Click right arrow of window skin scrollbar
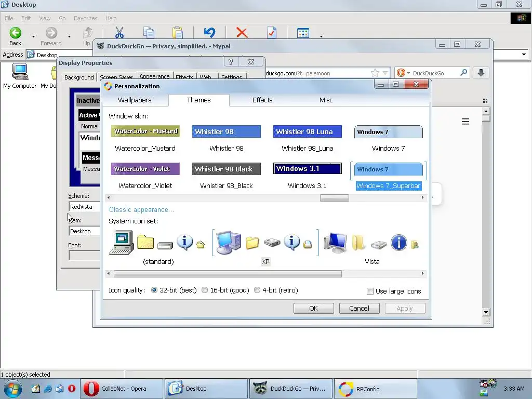The width and height of the screenshot is (532, 399). point(422,197)
